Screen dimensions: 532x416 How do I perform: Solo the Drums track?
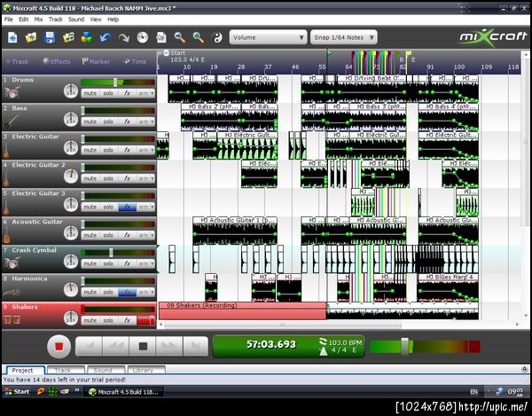pos(108,93)
